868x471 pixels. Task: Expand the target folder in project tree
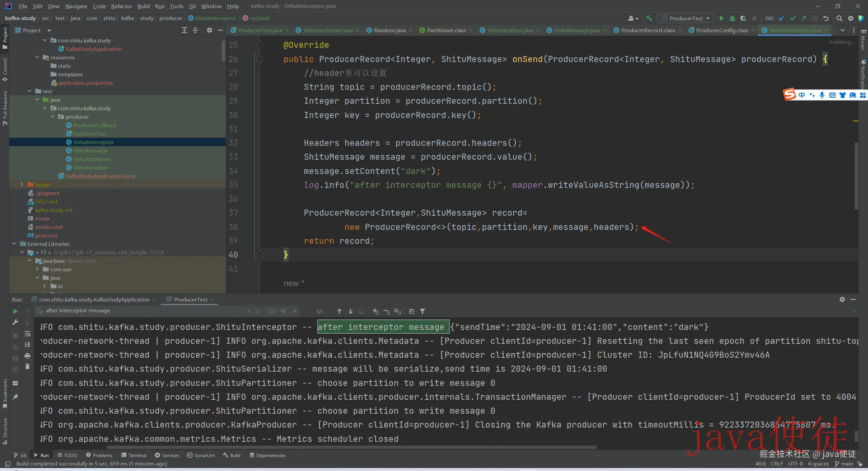tap(22, 184)
